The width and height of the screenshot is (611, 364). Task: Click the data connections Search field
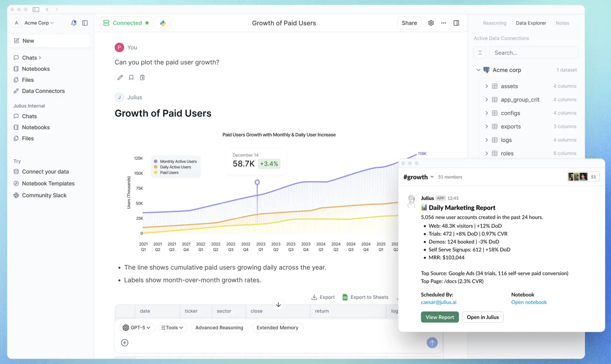click(x=534, y=53)
